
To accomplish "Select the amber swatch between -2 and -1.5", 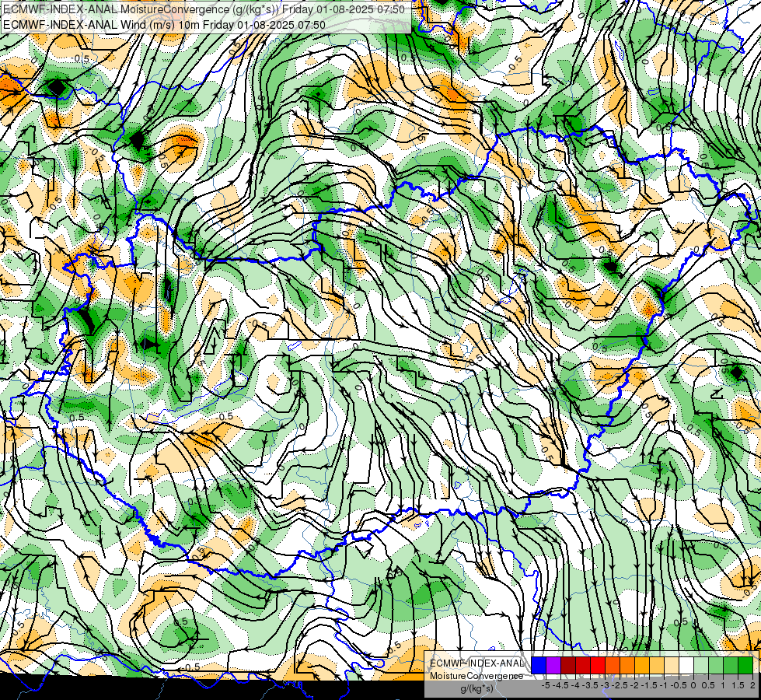I will [x=642, y=665].
